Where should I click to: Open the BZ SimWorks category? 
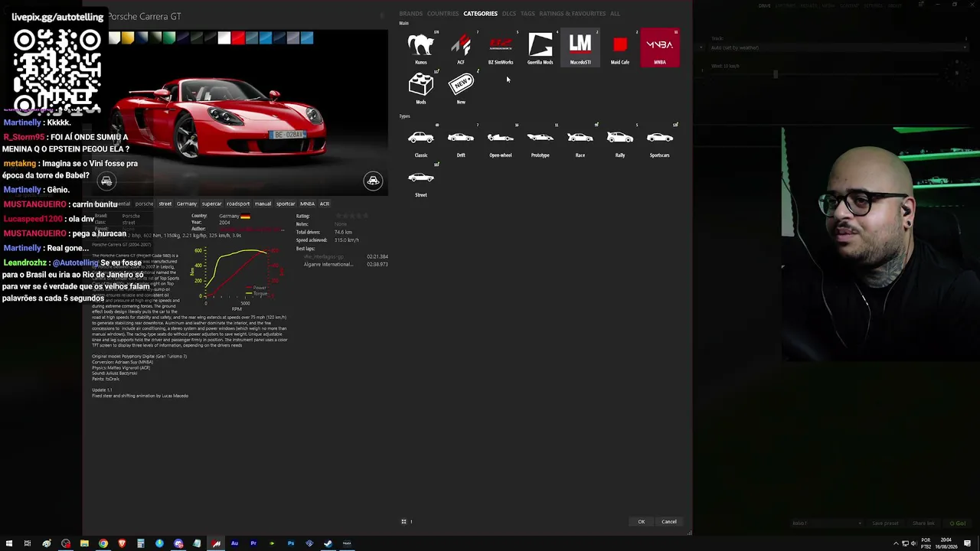(501, 48)
